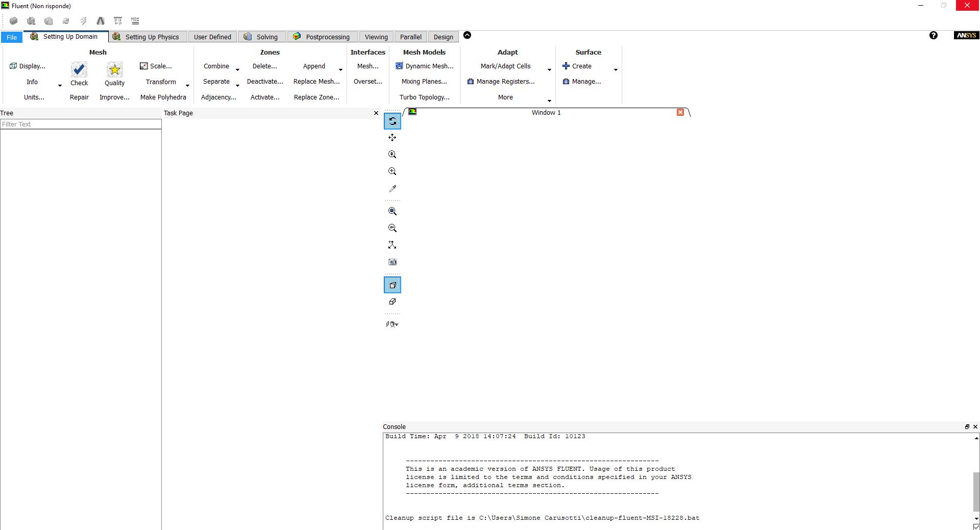Click the lightning bolt toolbar icon
The image size is (980, 530).
83,21
